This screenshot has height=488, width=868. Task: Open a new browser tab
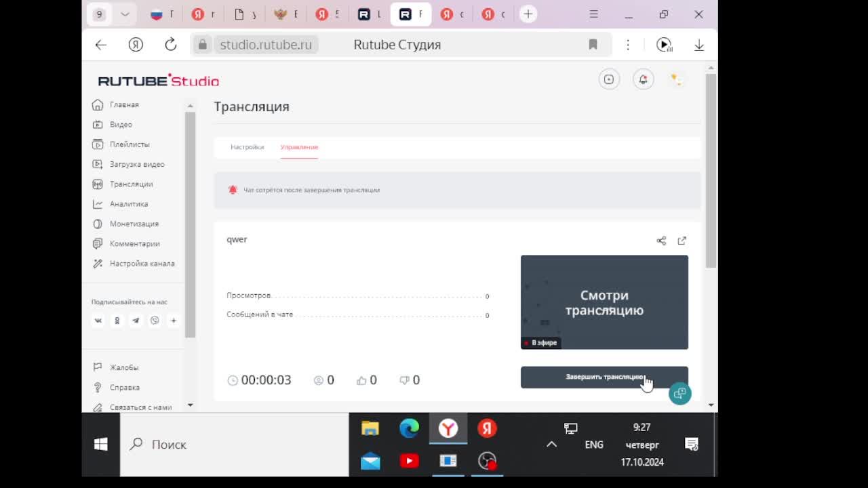pyautogui.click(x=528, y=14)
